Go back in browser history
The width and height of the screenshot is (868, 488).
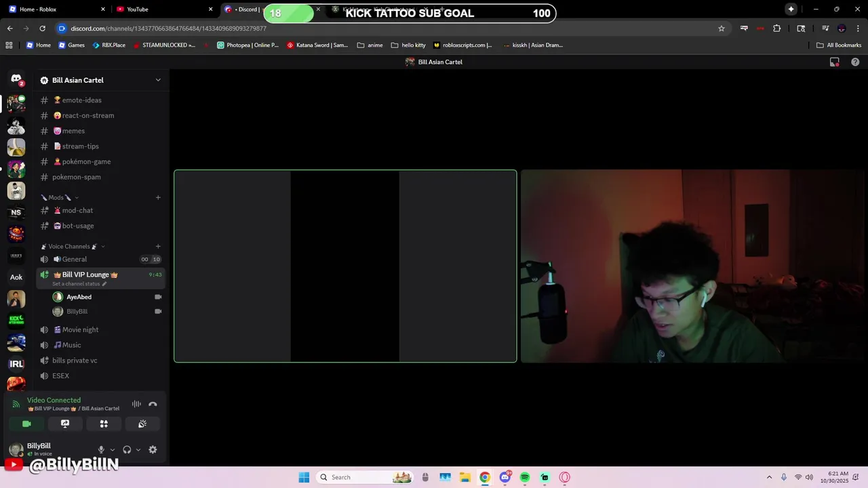click(9, 28)
